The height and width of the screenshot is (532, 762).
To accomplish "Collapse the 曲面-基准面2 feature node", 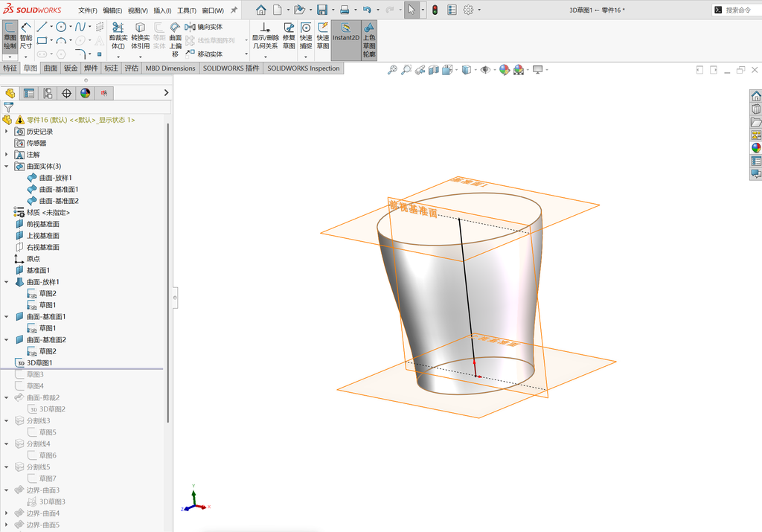I will click(6, 339).
